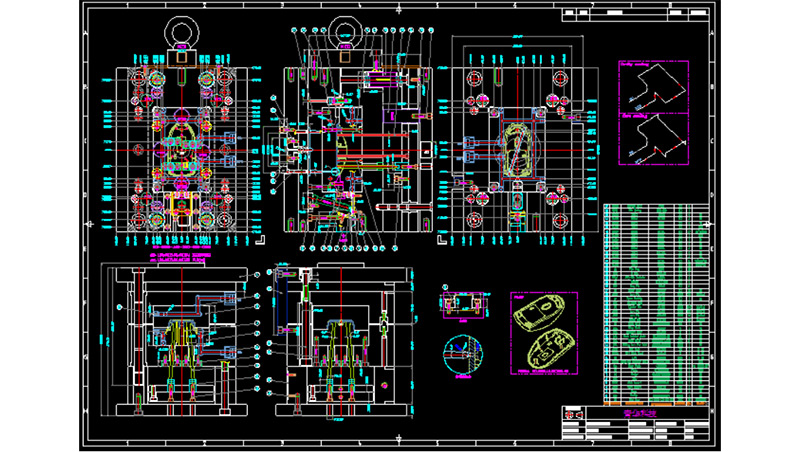Click the lifting eye bolt ring on the top-center side view

pyautogui.click(x=344, y=29)
